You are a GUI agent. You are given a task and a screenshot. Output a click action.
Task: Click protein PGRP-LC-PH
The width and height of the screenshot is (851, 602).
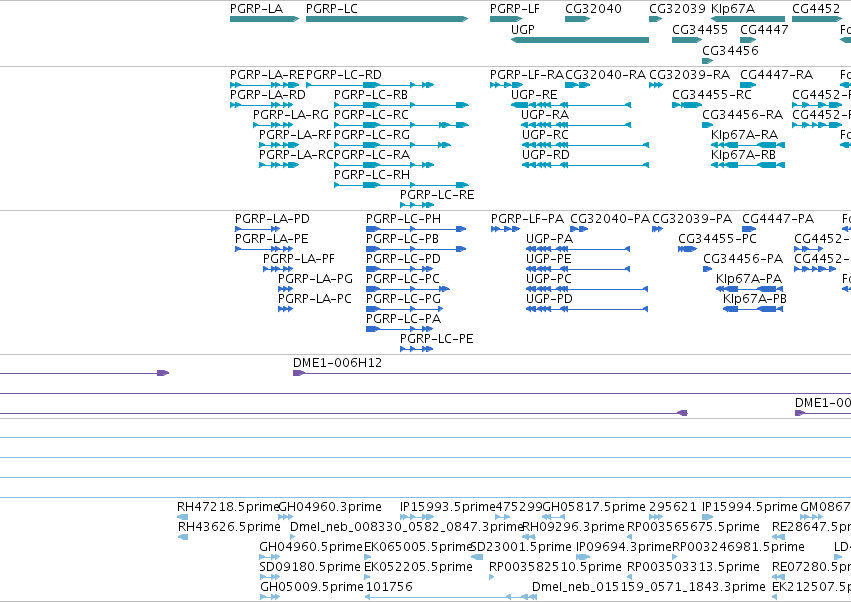pyautogui.click(x=416, y=229)
